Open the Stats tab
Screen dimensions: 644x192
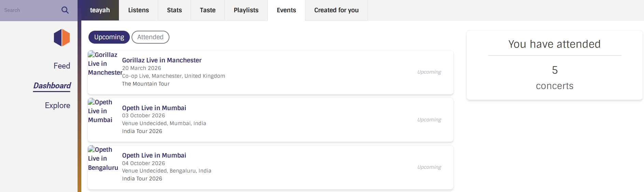pyautogui.click(x=174, y=10)
